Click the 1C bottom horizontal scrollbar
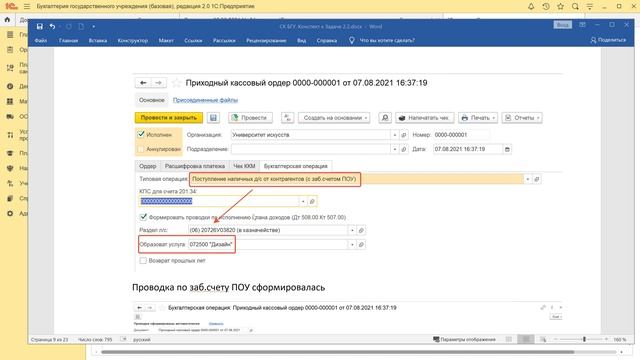640x360 pixels. pos(338,352)
